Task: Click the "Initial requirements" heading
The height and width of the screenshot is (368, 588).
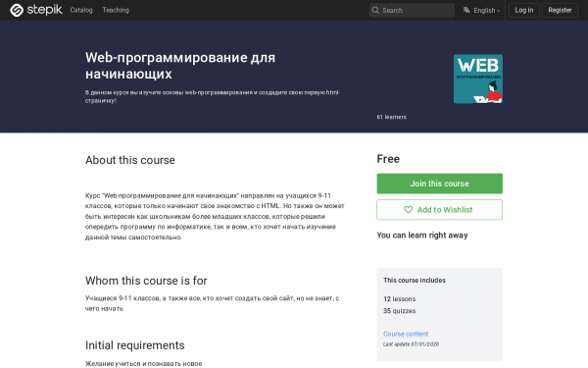Action: click(x=135, y=345)
